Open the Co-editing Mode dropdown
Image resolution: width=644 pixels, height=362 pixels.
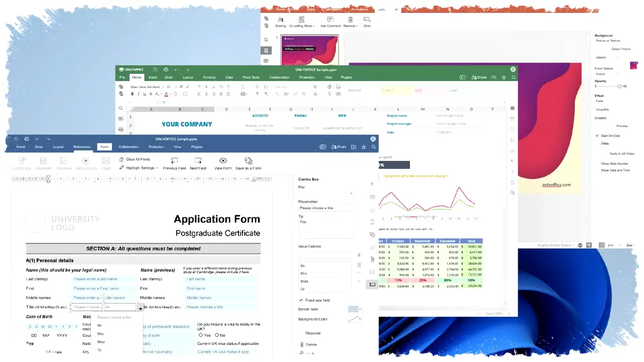pyautogui.click(x=301, y=20)
